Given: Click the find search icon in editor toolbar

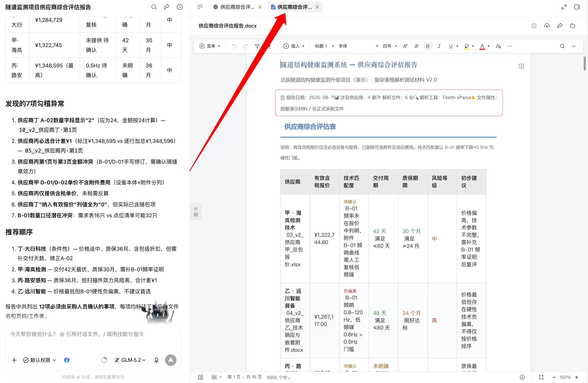Looking at the screenshot, I should pyautogui.click(x=562, y=46).
